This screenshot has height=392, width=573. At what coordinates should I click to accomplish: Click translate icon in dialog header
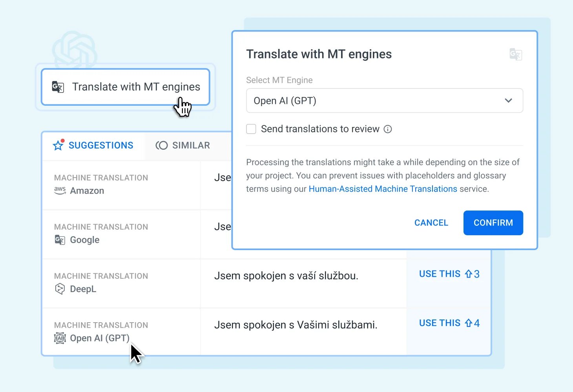click(x=516, y=54)
